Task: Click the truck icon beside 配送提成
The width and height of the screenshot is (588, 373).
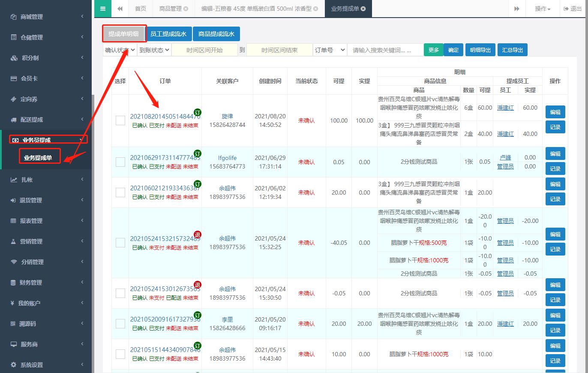Action: click(14, 120)
